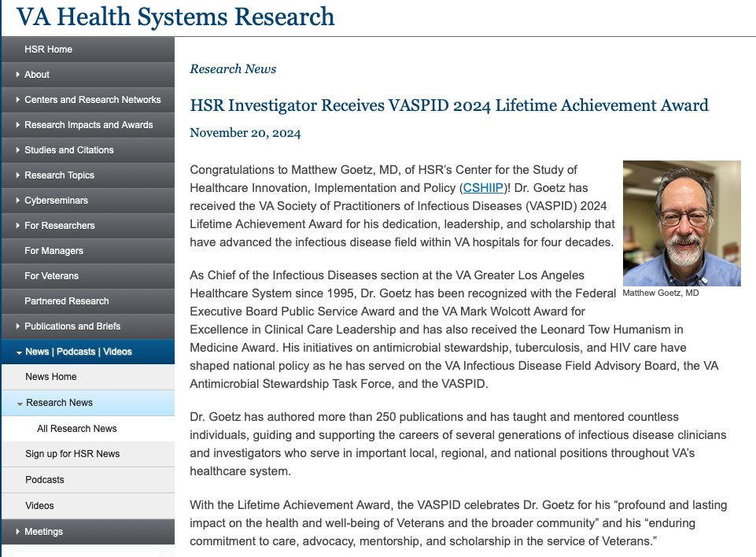
Task: Click the VA Health Systems Research title
Action: [175, 17]
